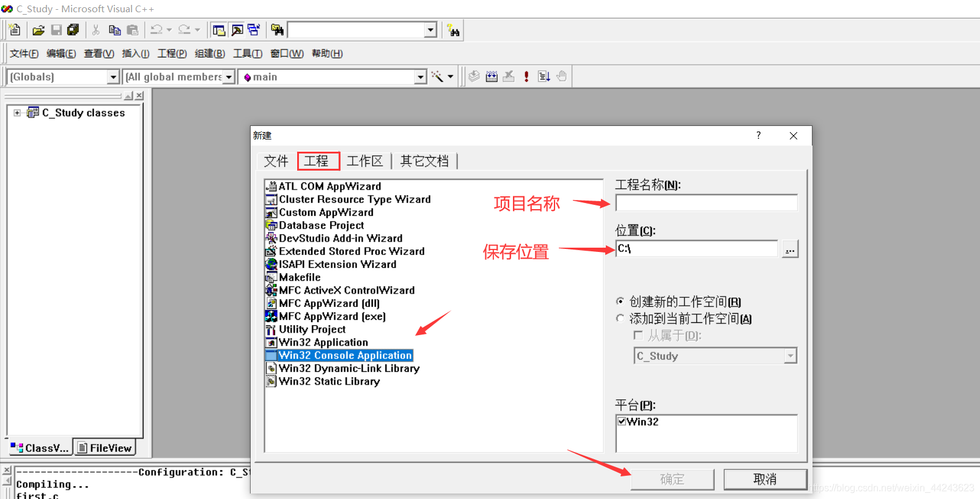
Task: Select 创建新的工作空间 radio button
Action: pyautogui.click(x=621, y=301)
